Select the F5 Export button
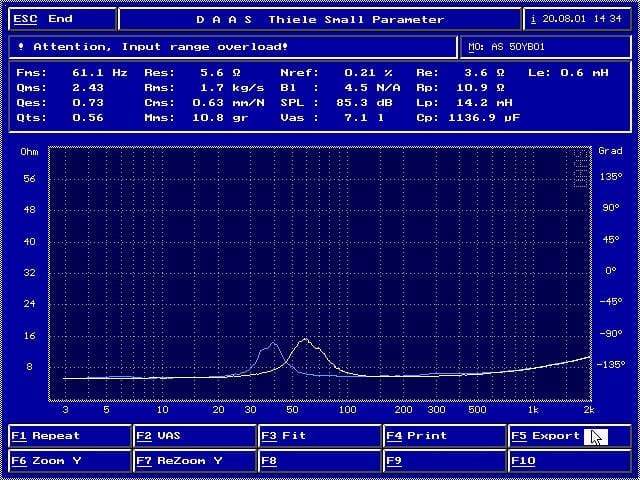 pos(568,436)
